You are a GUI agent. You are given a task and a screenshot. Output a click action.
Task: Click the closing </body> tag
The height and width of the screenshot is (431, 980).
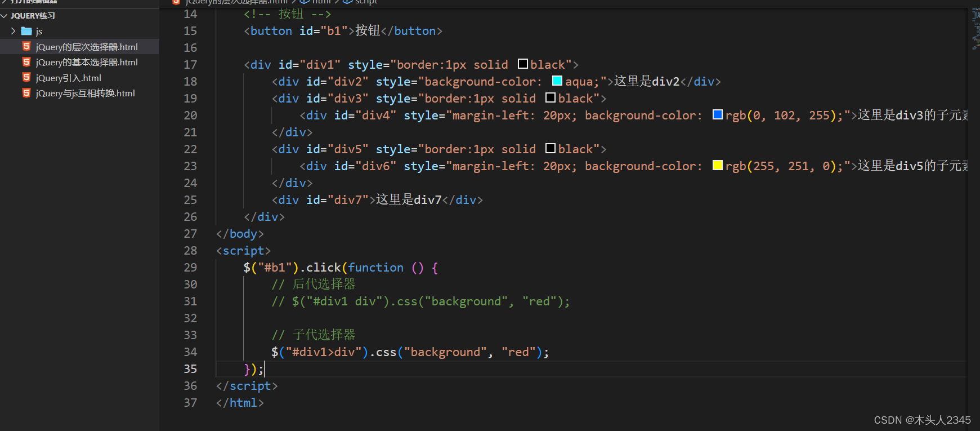coord(240,234)
